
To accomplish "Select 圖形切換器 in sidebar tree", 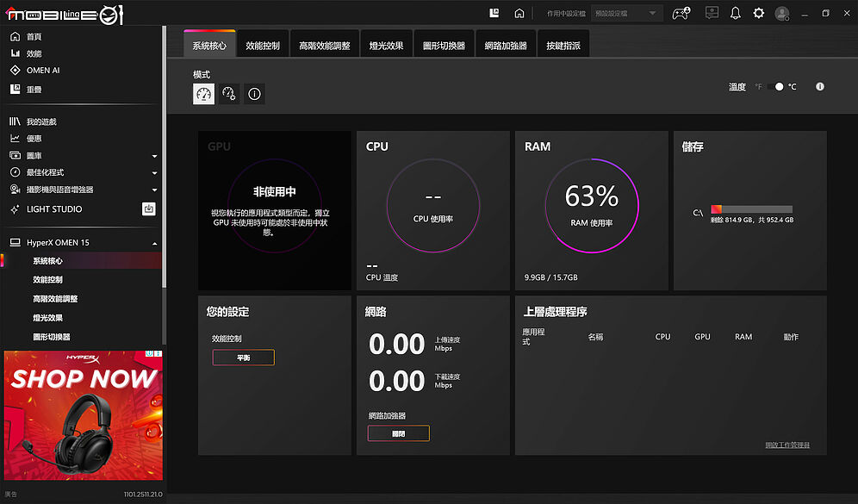I will click(52, 337).
